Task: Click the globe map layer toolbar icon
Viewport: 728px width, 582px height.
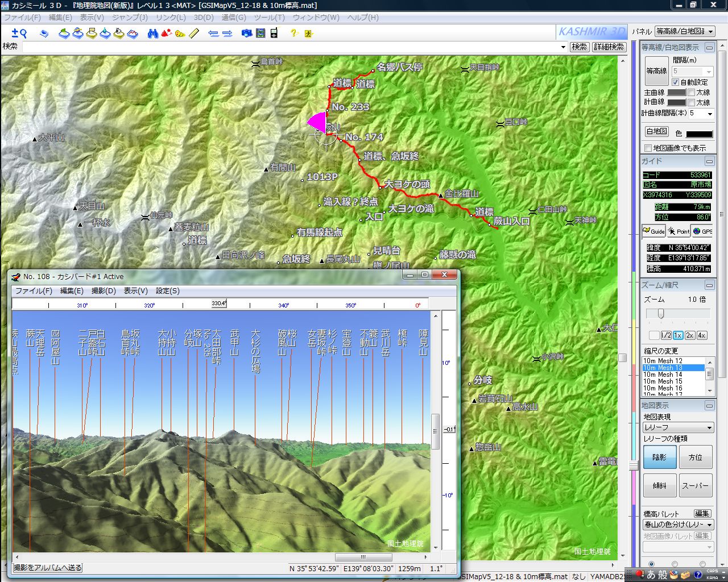Action: click(78, 34)
